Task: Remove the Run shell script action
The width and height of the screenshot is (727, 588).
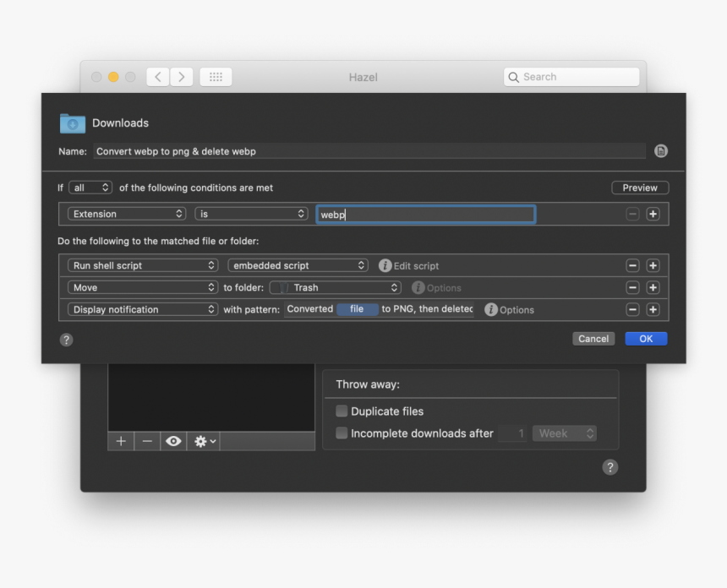Action: coord(632,265)
